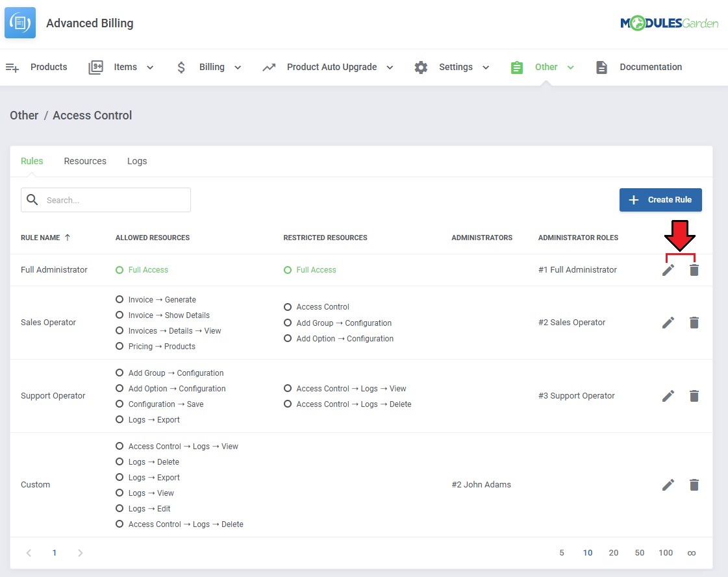Screen dimensions: 728x577
Task: Click 'Sales Operator' in Rule Name column
Action: click(x=48, y=322)
